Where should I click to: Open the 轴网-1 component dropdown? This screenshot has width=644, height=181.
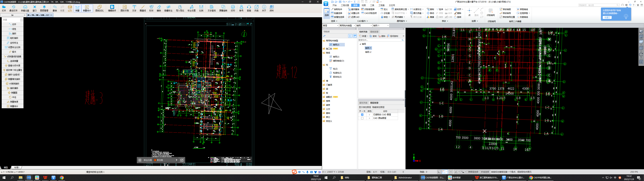pos(381,25)
